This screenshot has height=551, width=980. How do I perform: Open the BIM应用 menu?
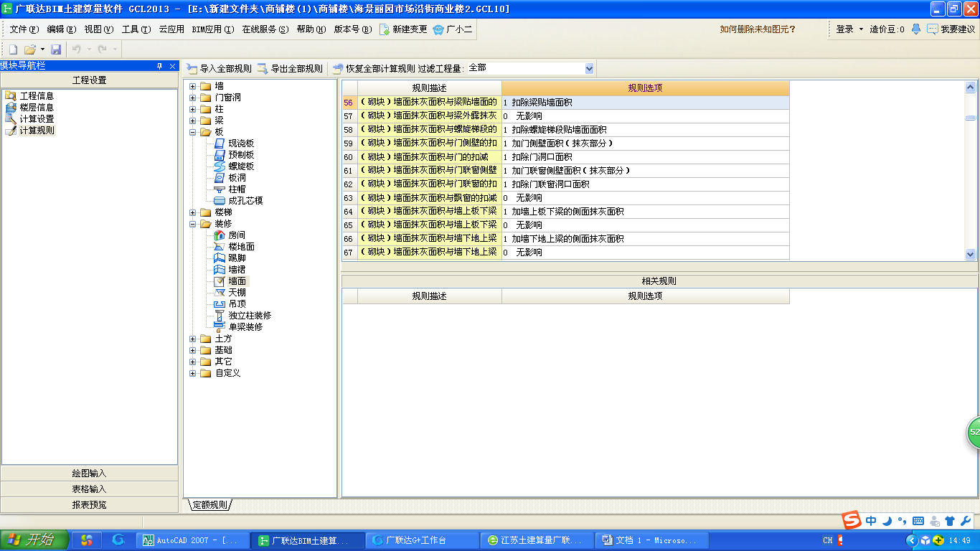click(213, 29)
